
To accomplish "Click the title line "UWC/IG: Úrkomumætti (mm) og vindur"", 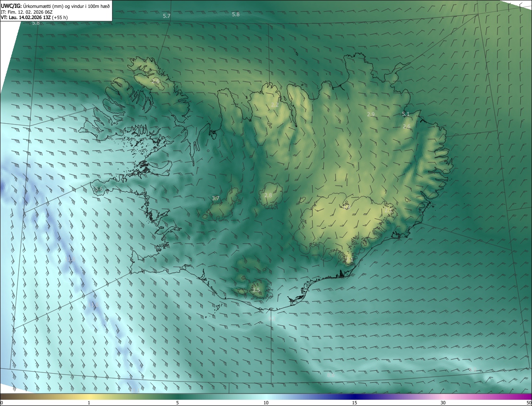I will pos(55,5).
